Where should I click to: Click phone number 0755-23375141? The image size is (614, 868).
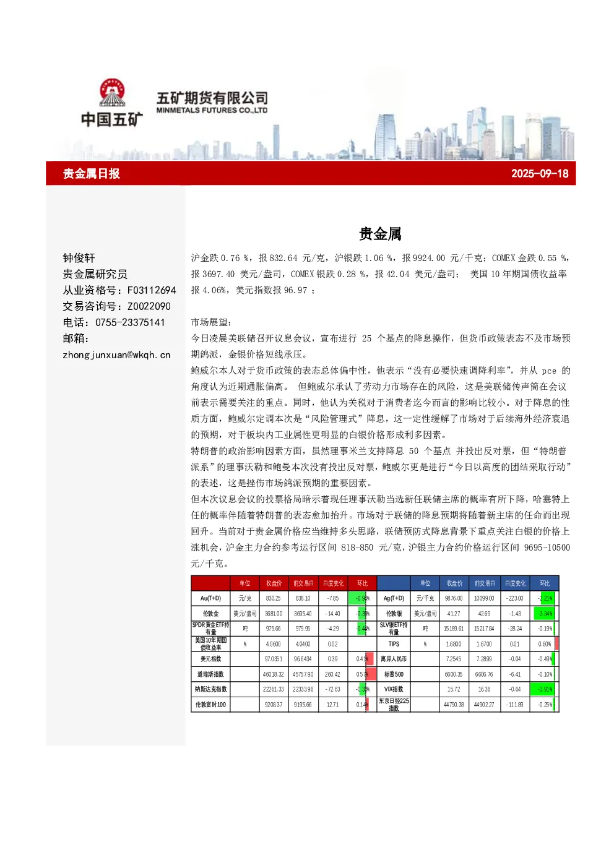tap(130, 322)
